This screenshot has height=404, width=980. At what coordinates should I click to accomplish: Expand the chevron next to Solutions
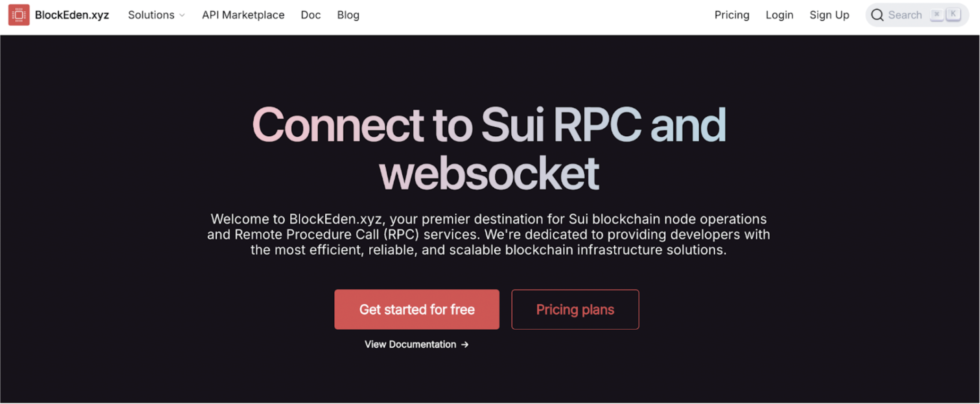pyautogui.click(x=182, y=16)
